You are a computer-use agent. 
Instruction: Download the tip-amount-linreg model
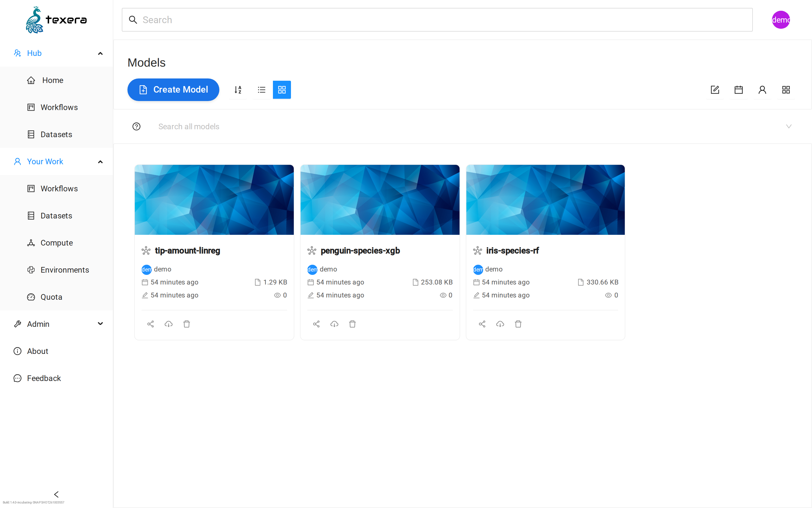click(x=169, y=324)
